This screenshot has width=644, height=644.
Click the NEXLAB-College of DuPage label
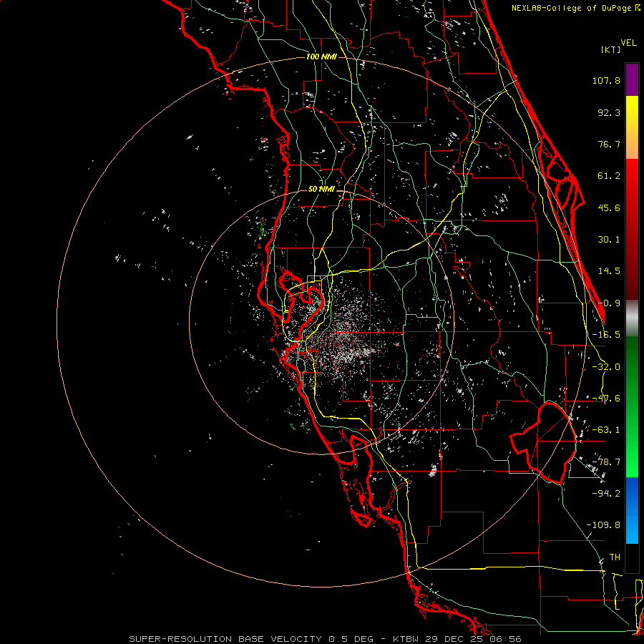coord(571,8)
